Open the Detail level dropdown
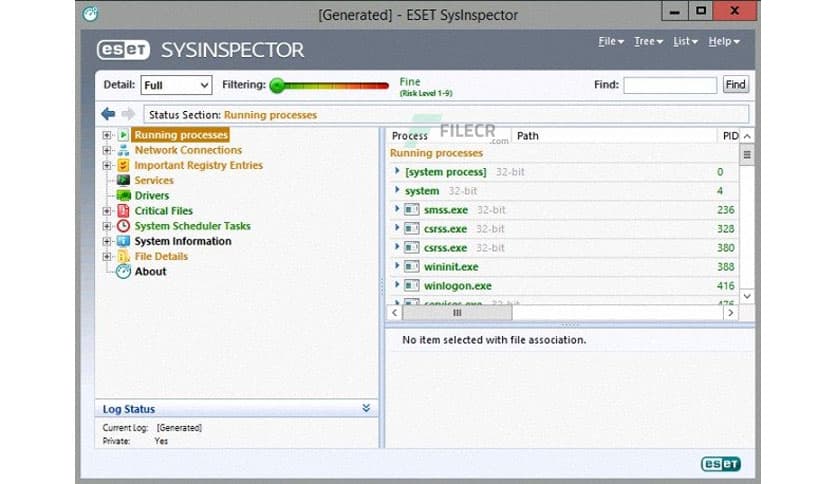Viewport: 836px width, 484px height. (176, 85)
